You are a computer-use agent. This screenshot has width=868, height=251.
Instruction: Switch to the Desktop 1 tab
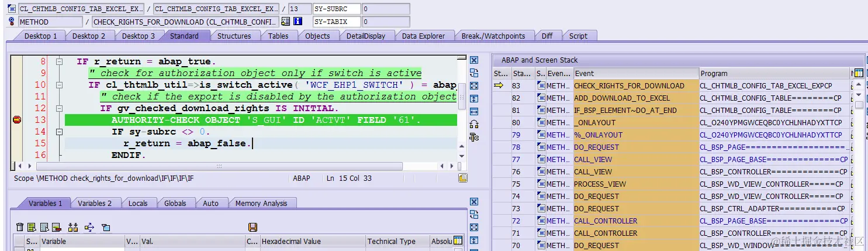click(40, 36)
